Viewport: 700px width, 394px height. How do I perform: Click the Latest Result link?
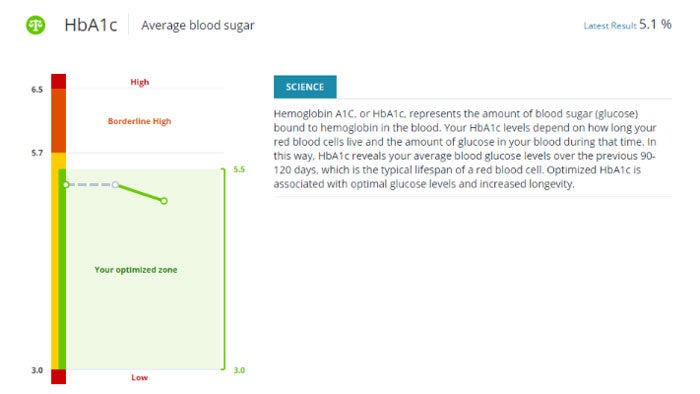[609, 26]
